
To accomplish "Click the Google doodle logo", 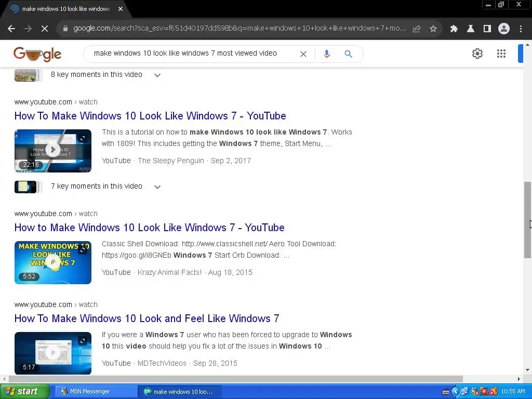I will click(x=37, y=54).
